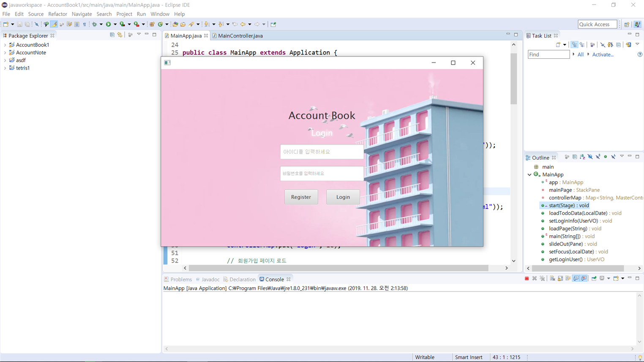Expand the tetris1 project tree
644x362 pixels.
point(4,68)
